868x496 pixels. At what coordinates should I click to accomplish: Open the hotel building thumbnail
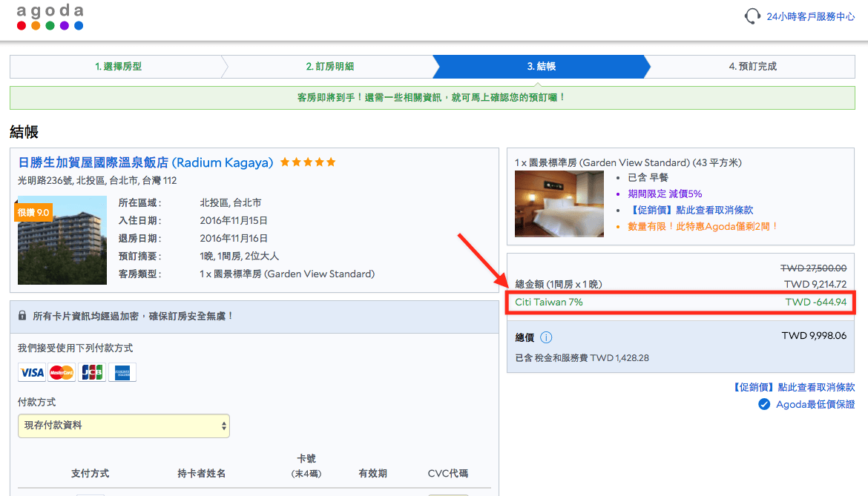click(62, 240)
